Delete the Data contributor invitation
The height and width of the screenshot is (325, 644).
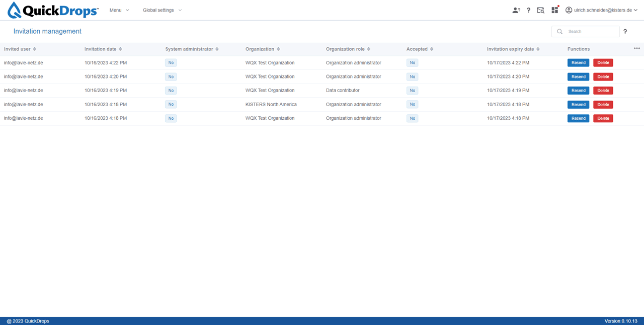[x=603, y=91]
